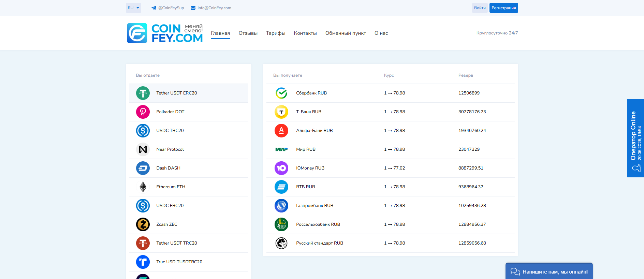Click the Т-Банк reserve 30278176.23
Image resolution: width=644 pixels, height=279 pixels.
coord(472,112)
